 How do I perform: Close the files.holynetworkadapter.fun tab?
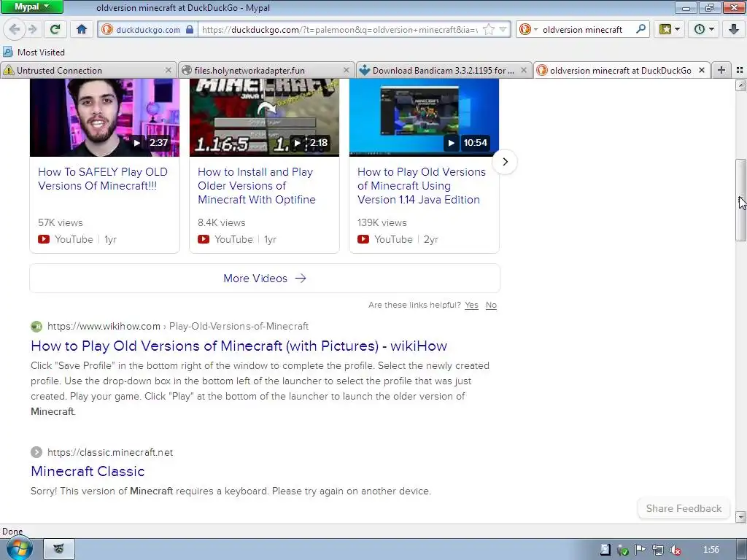[x=347, y=70]
